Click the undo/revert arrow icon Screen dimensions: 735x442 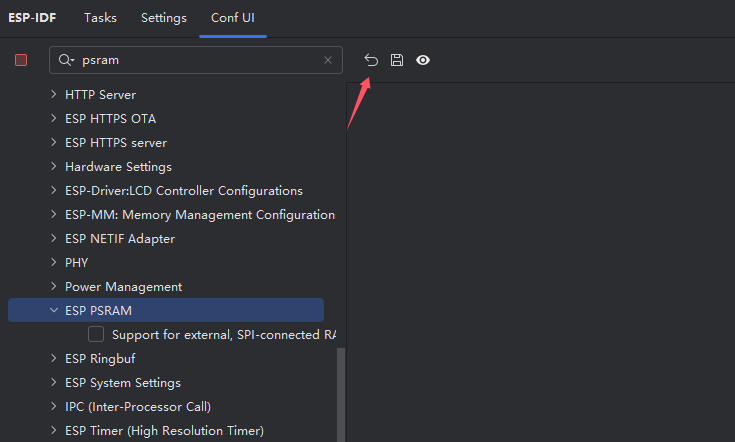coord(371,60)
